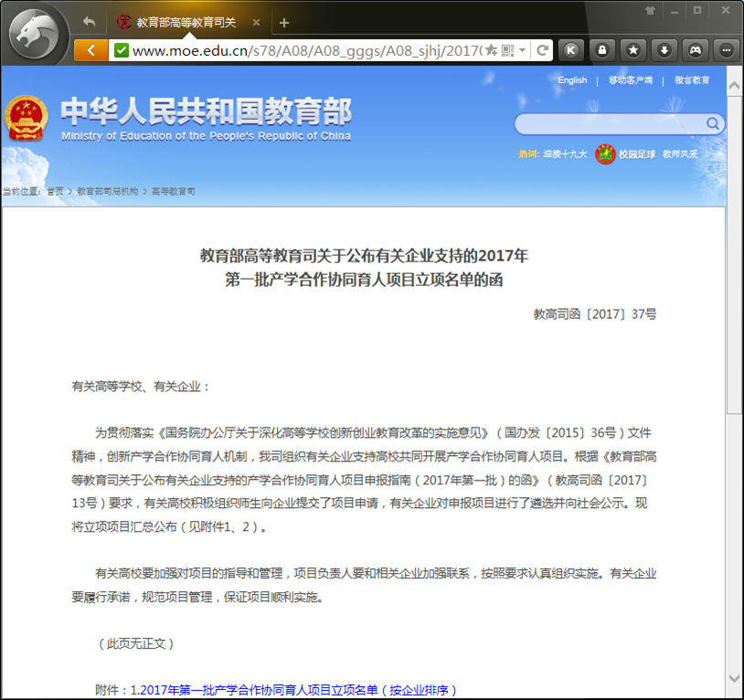Viewport: 744px width, 700px height.
Task: Switch site to English version
Action: click(x=572, y=80)
